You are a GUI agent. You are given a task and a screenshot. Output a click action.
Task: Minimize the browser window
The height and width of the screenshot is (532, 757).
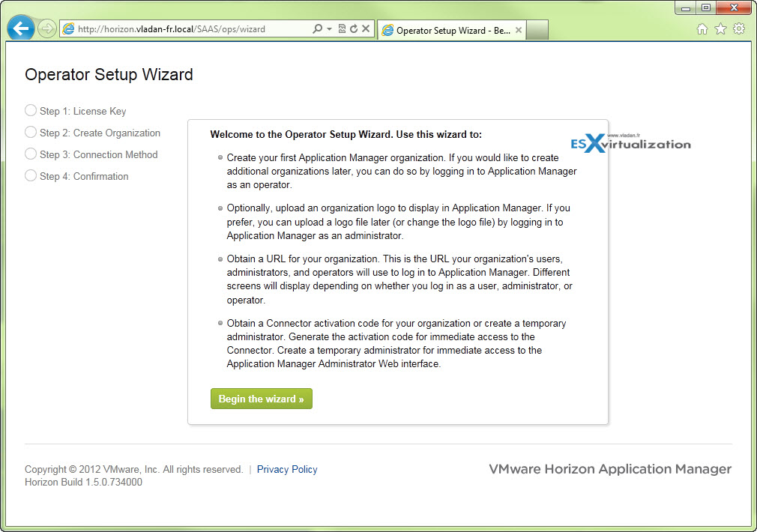click(686, 8)
